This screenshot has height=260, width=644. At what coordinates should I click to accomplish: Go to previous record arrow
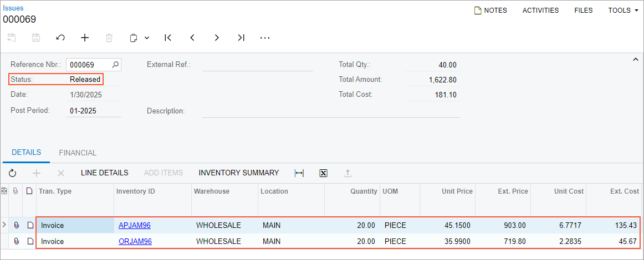pyautogui.click(x=192, y=38)
